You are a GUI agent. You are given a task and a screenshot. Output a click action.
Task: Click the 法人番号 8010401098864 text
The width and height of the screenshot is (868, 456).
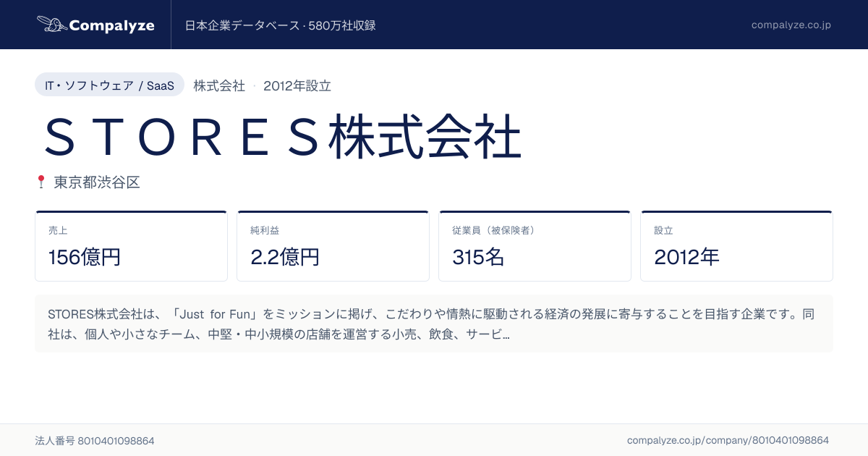[x=95, y=440]
